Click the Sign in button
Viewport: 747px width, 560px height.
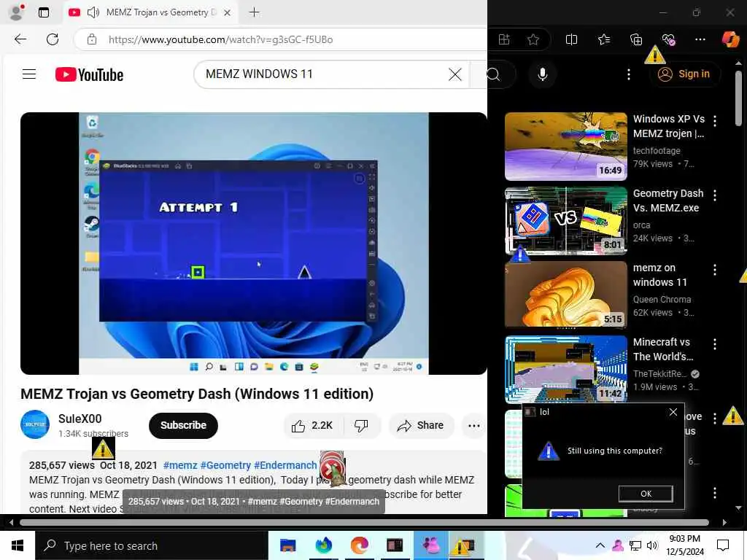pos(684,74)
